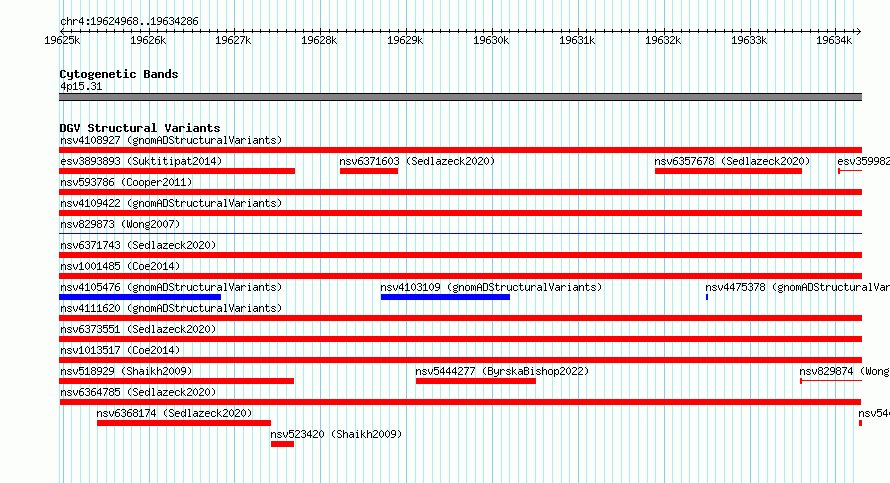Viewport: 890px width, 483px height.
Task: Click the 19630k ruler position label
Action: coord(491,40)
